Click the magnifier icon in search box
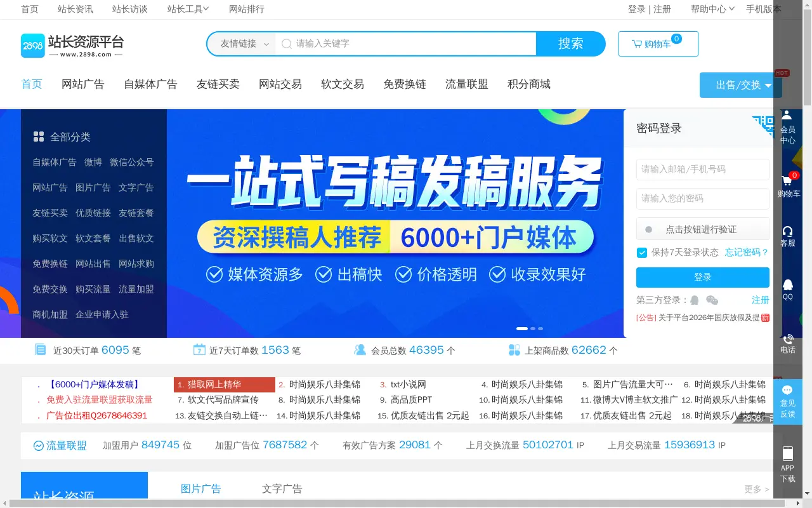 [287, 44]
